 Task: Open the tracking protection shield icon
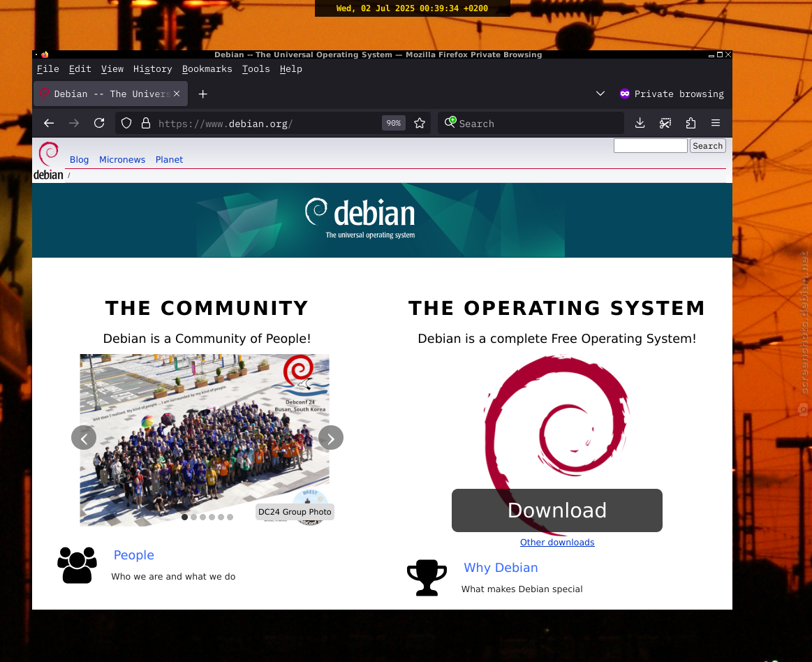[126, 124]
